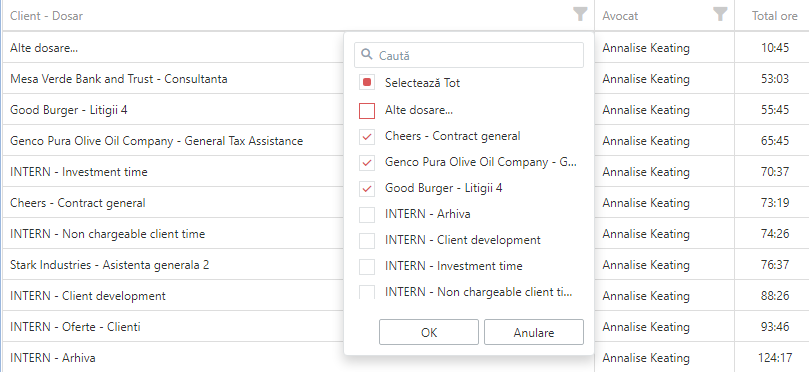Uncheck Good Burger - Litigii 4 filter
The image size is (809, 372).
point(367,188)
